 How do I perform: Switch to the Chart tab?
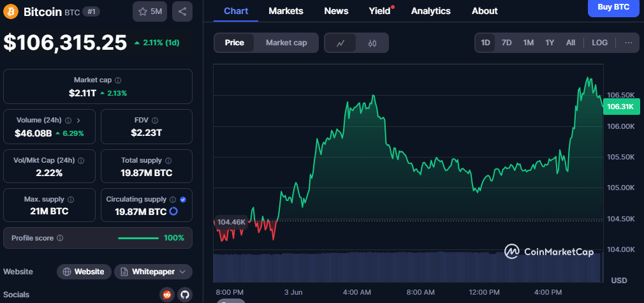236,11
